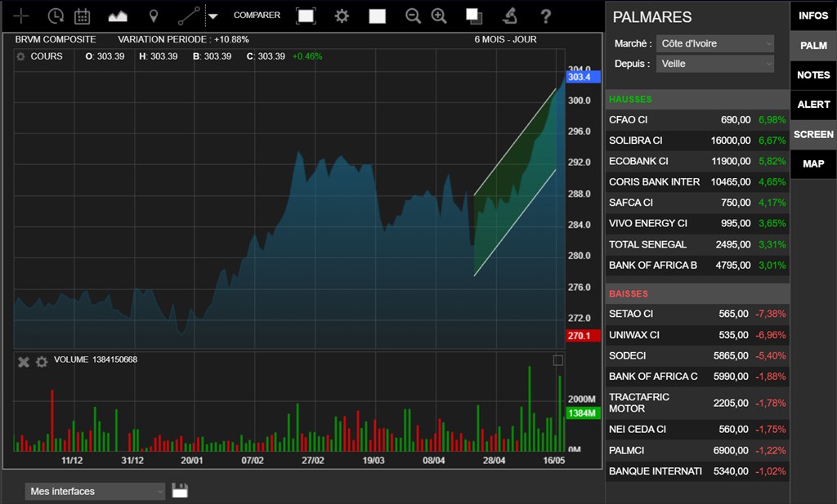Image resolution: width=837 pixels, height=504 pixels.
Task: Click the map pin marker icon
Action: 154,16
